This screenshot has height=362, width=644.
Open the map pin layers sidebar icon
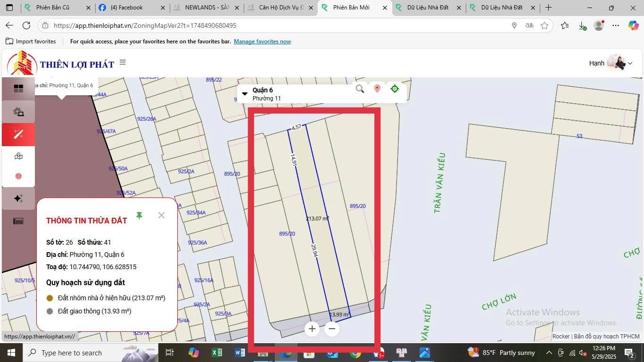click(18, 156)
